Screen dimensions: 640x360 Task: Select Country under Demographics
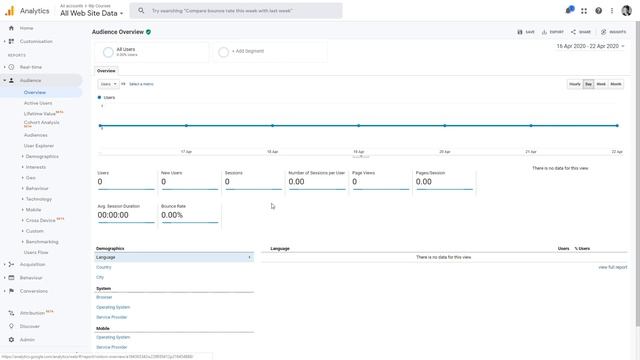click(104, 267)
